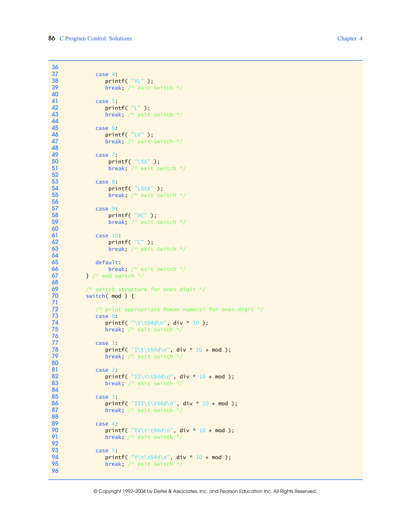The image size is (411, 532).
Task: Click line number 36
Action: [x=55, y=67]
